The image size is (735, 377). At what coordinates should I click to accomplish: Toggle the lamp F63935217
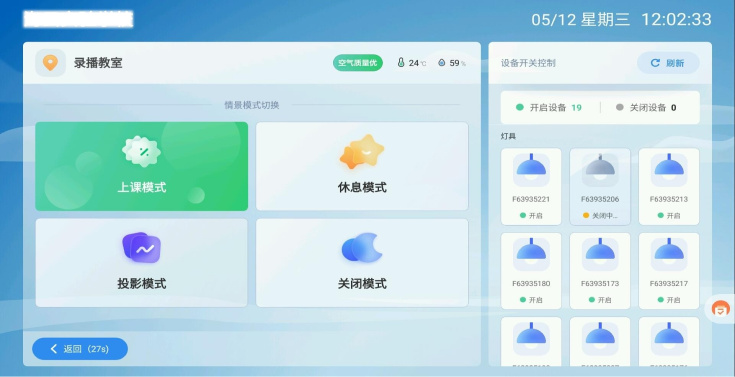tap(669, 271)
